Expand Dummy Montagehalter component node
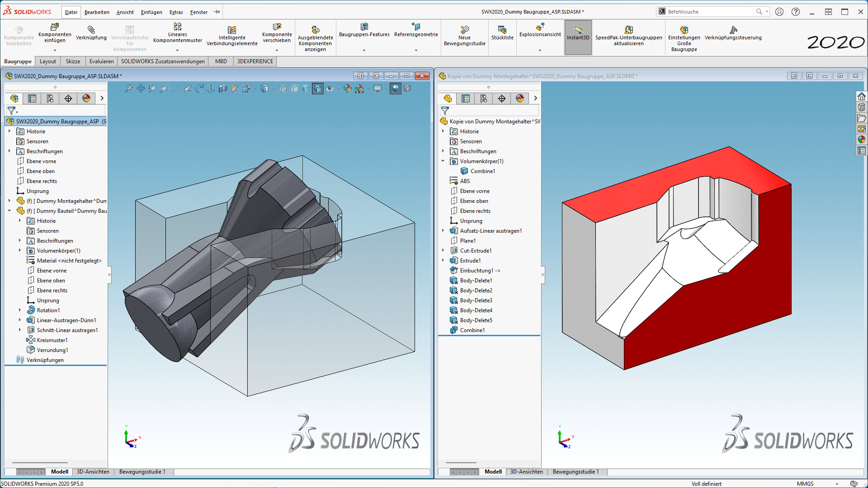The height and width of the screenshot is (488, 868). pyautogui.click(x=9, y=201)
